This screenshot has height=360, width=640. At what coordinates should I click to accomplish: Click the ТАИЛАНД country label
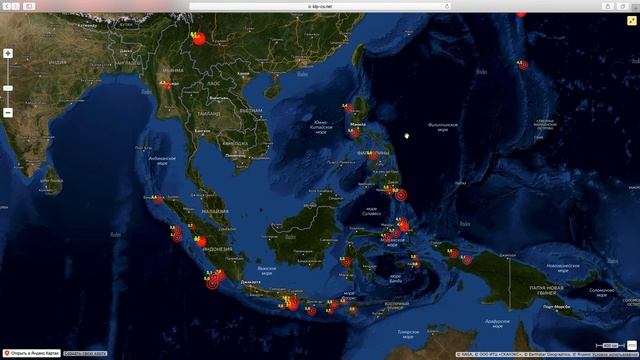pyautogui.click(x=209, y=114)
